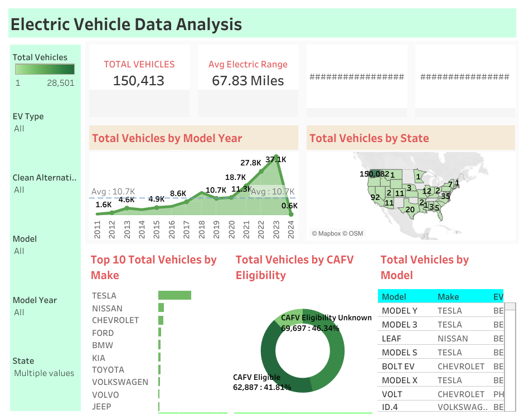Select the TESLA bar in Top 10 chart

click(174, 295)
